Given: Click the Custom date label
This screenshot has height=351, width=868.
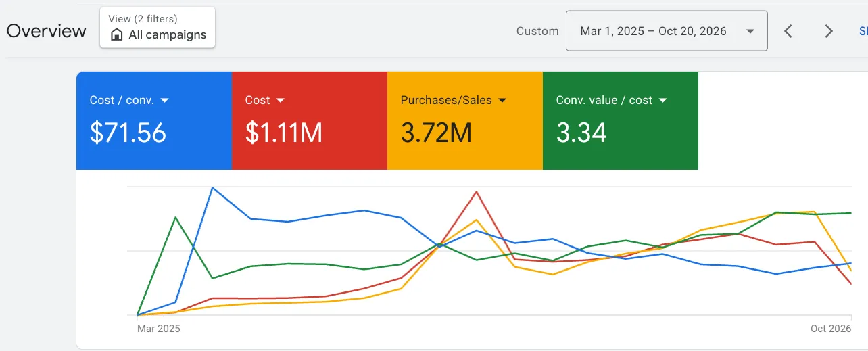Looking at the screenshot, I should point(537,31).
